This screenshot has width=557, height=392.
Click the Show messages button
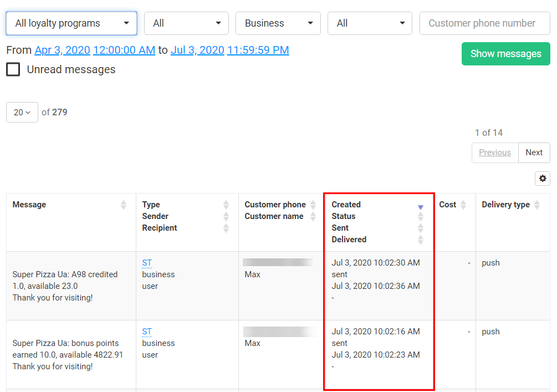click(505, 54)
